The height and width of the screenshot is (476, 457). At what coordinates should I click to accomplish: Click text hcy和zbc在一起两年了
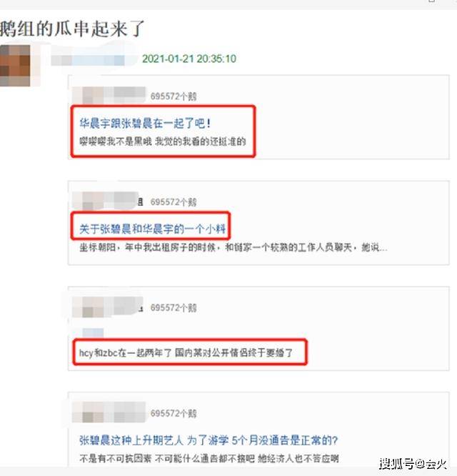(126, 353)
